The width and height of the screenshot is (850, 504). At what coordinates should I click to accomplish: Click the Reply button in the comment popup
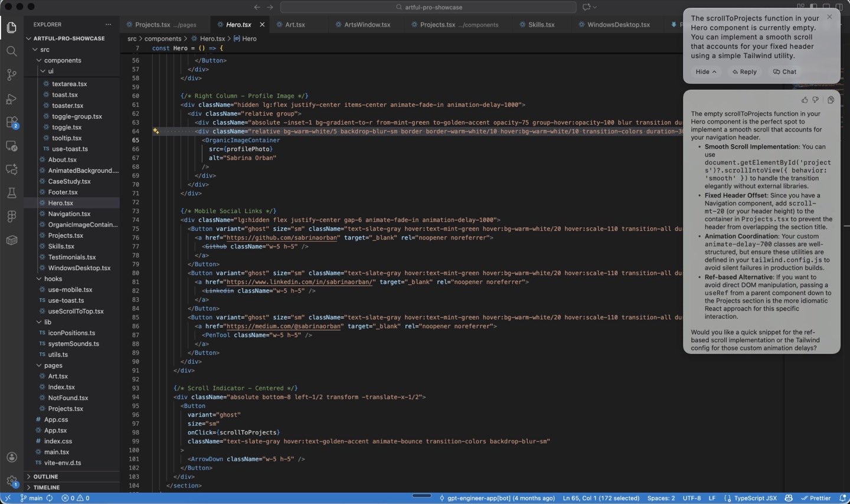coord(745,71)
